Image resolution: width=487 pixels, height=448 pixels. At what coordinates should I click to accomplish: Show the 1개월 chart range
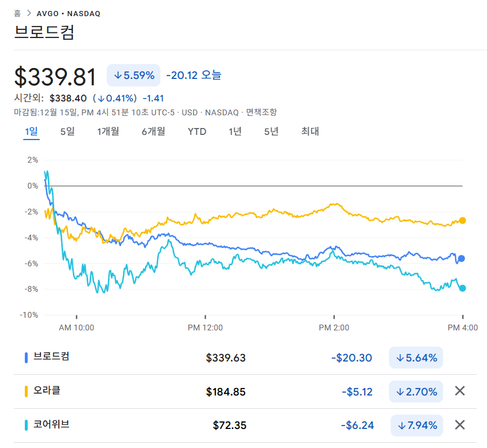pyautogui.click(x=108, y=131)
